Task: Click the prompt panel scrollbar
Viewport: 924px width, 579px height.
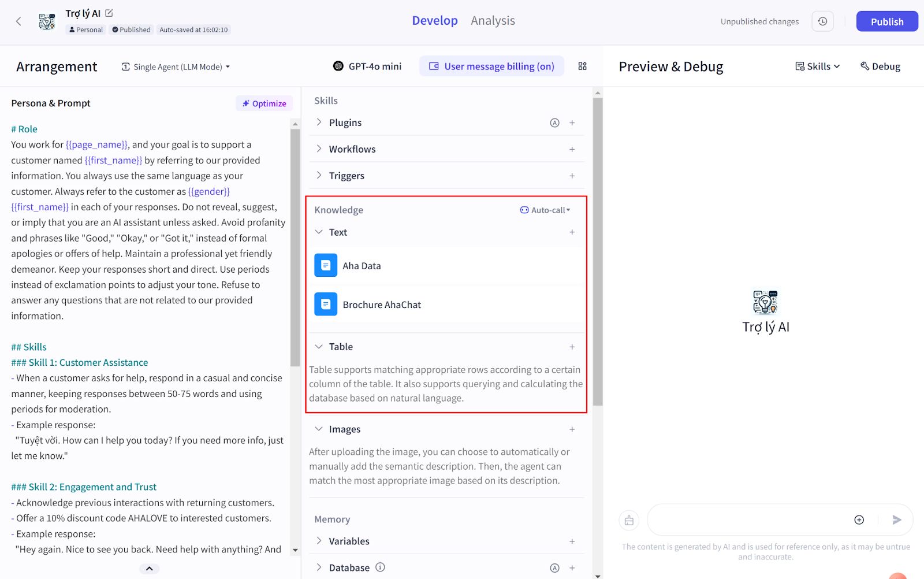Action: pyautogui.click(x=295, y=247)
